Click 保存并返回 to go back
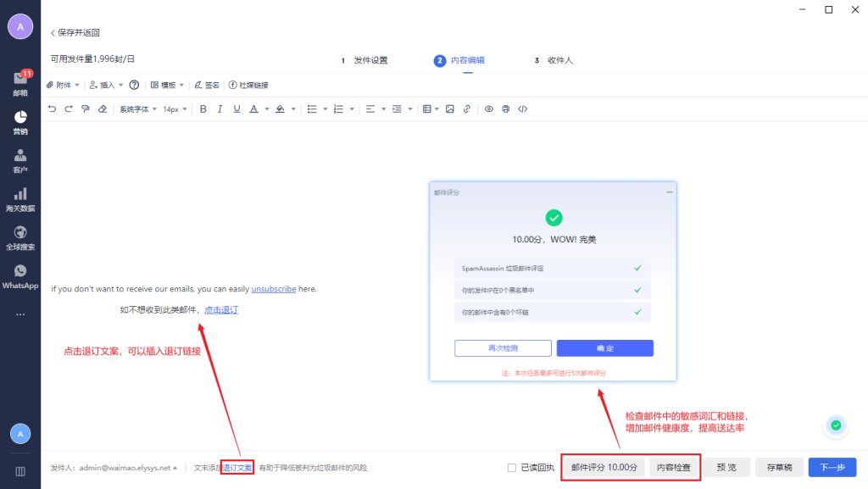Image resolution: width=868 pixels, height=489 pixels. (75, 32)
